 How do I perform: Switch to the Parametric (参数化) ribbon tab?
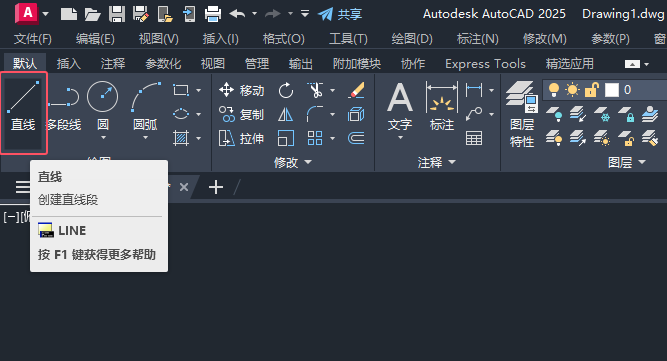point(163,64)
